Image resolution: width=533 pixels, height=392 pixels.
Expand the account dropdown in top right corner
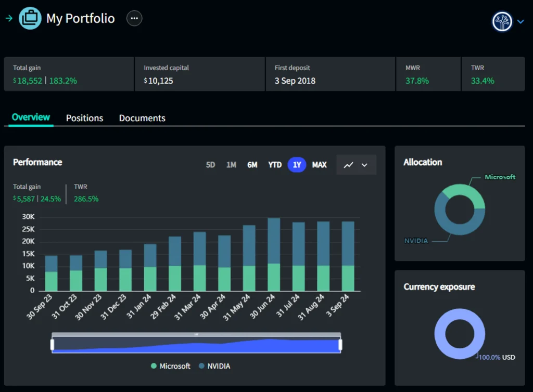520,21
